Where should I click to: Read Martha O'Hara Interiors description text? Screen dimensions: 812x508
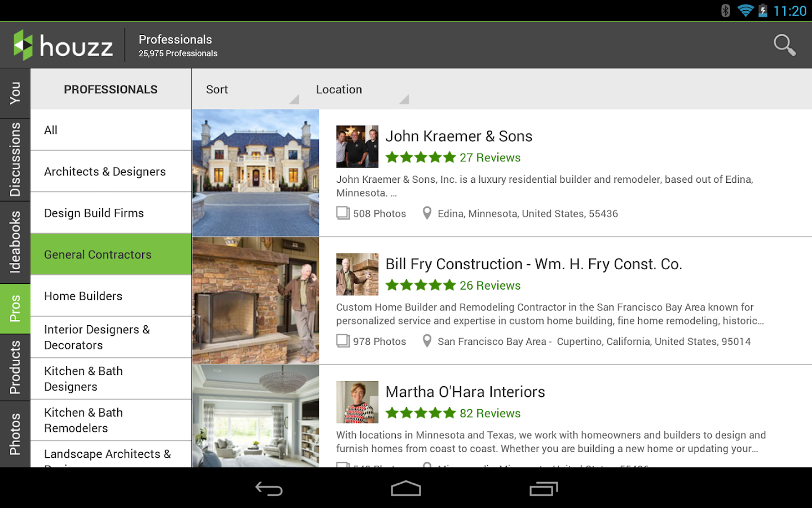551,442
